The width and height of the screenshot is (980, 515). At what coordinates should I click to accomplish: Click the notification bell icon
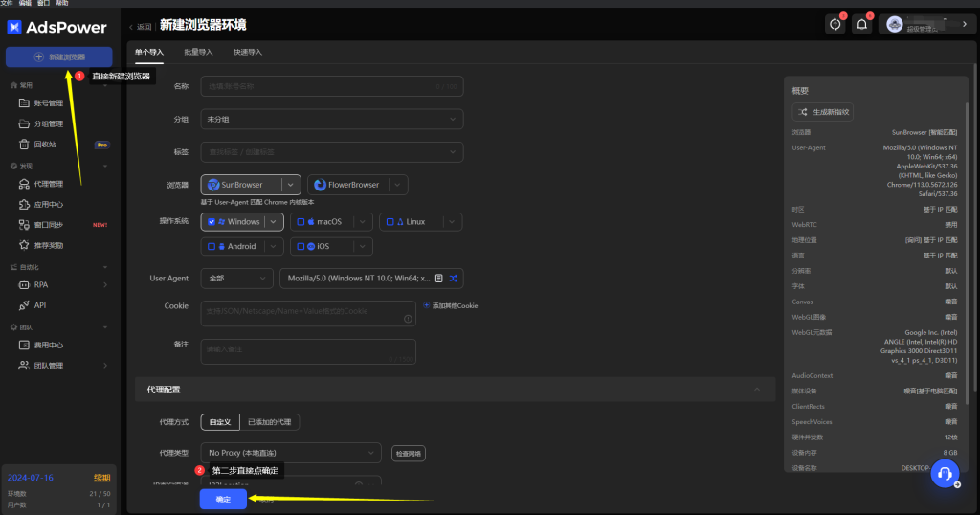862,25
